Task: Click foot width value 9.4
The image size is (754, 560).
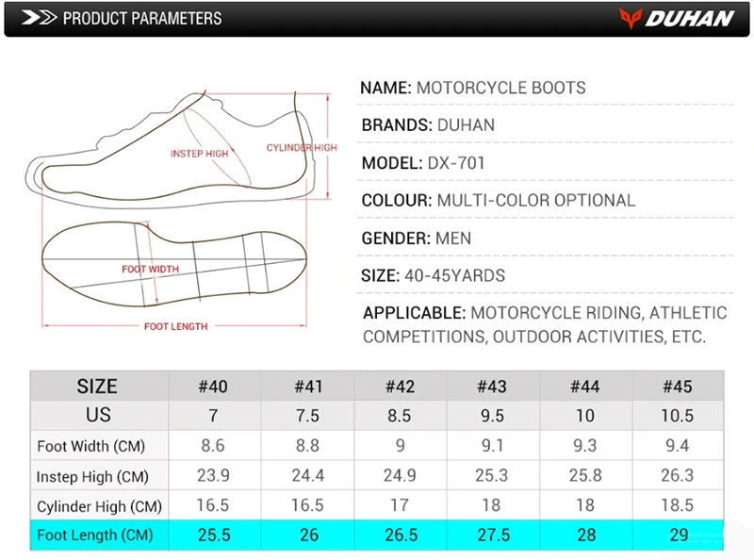Action: point(677,446)
